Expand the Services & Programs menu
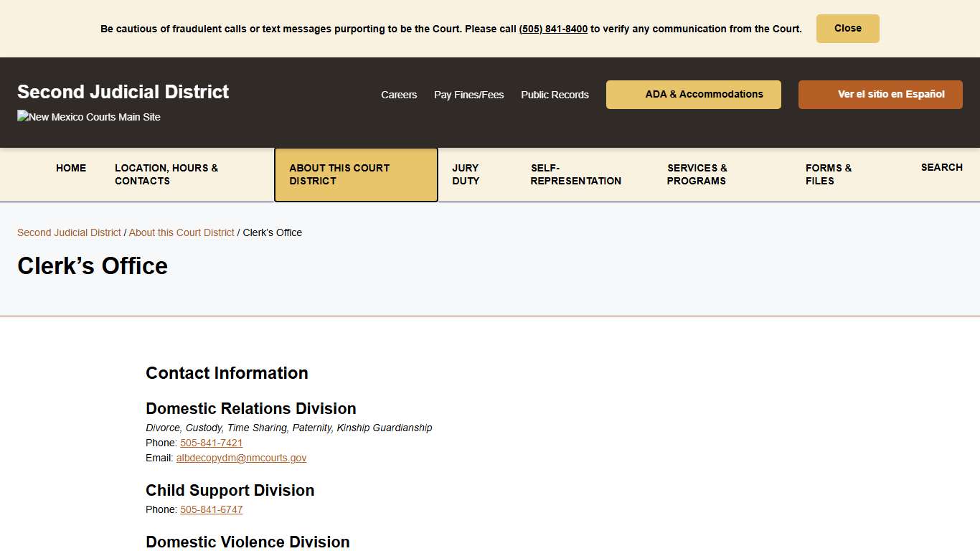 pyautogui.click(x=697, y=174)
